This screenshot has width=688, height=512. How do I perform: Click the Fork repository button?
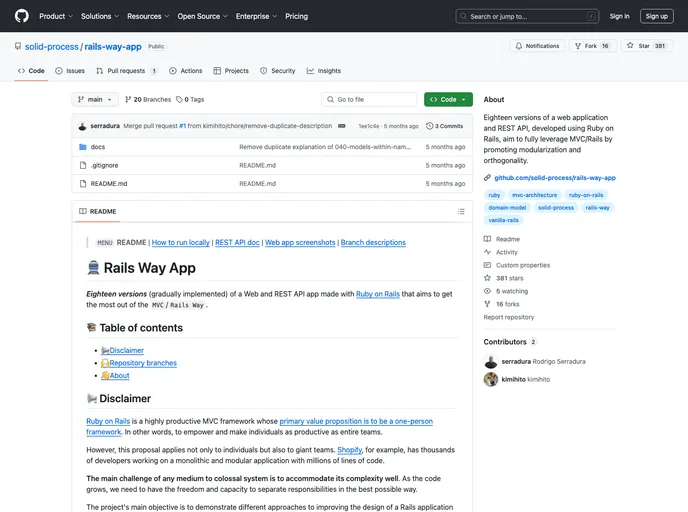(596, 46)
